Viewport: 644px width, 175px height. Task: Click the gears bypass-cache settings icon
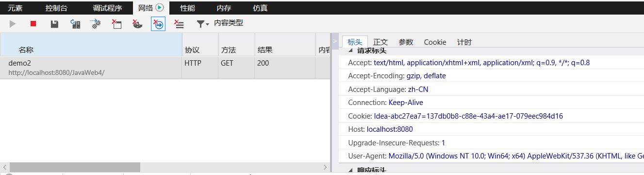[96, 23]
